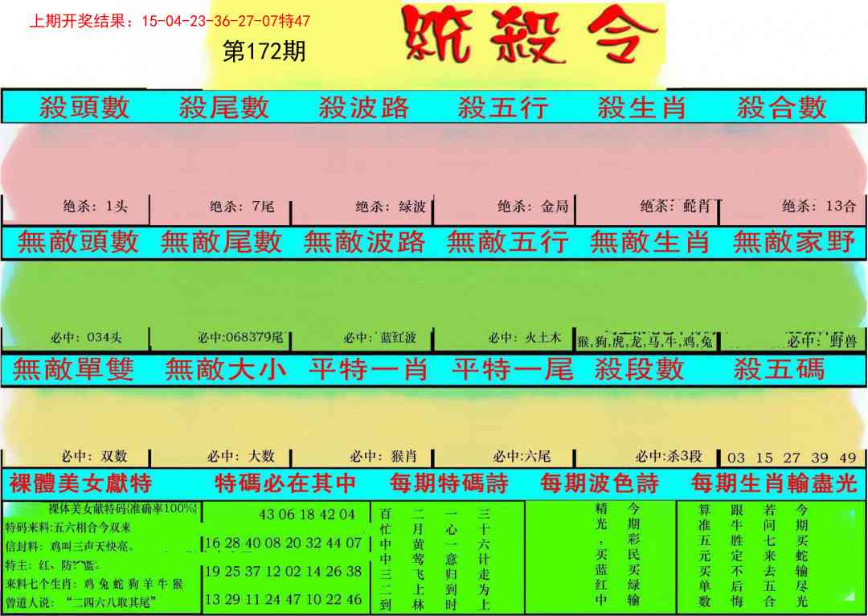Click the 殺生肖 column header
This screenshot has width=868, height=616.
[x=643, y=105]
